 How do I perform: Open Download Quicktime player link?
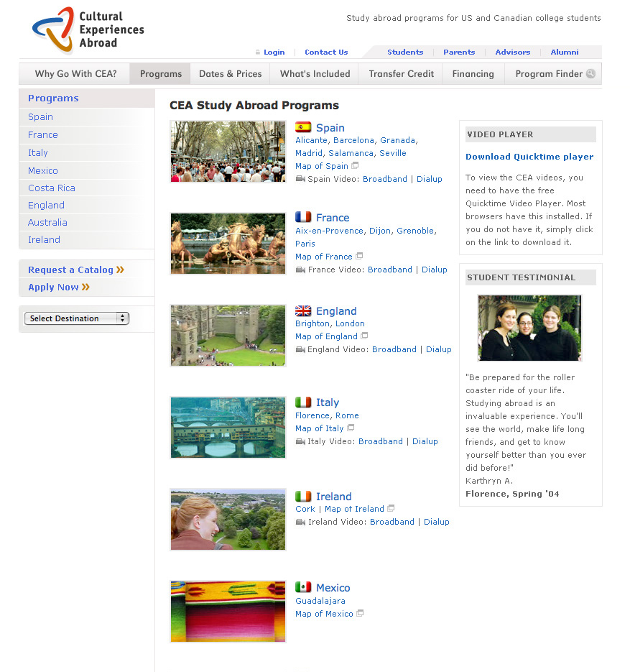pyautogui.click(x=529, y=157)
